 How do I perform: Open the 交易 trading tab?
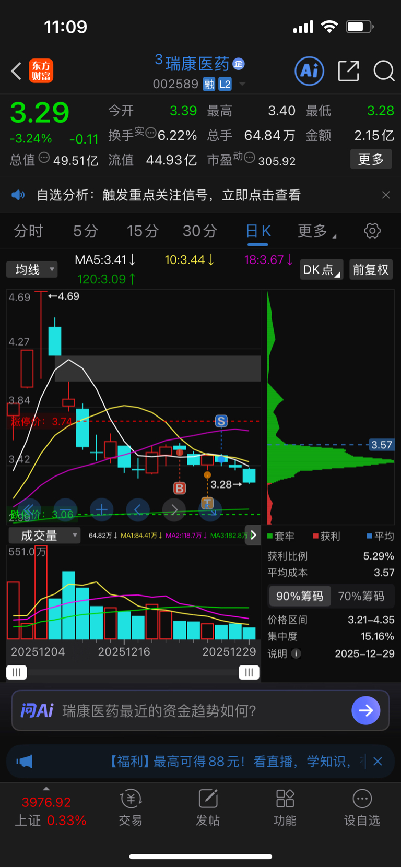[131, 808]
